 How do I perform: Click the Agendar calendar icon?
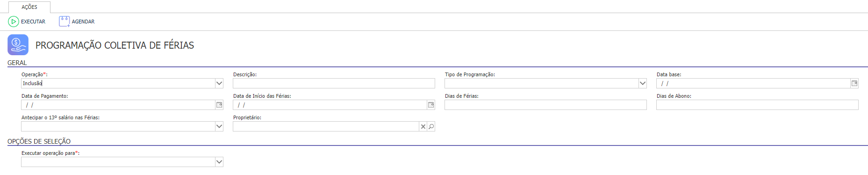(x=64, y=22)
